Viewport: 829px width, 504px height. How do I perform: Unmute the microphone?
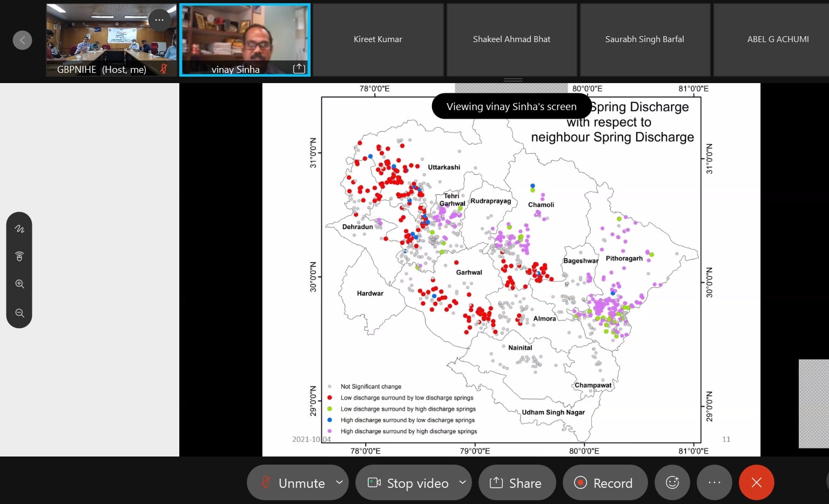click(x=292, y=482)
